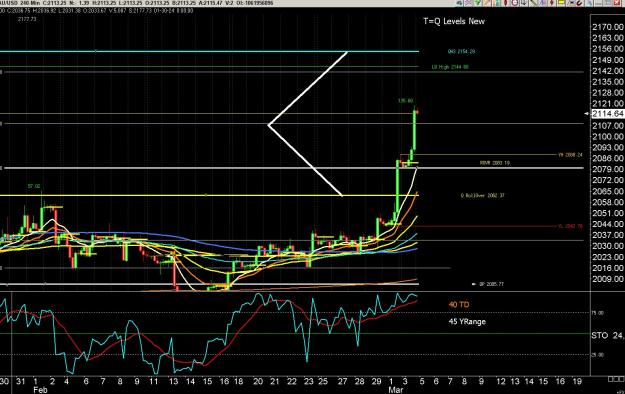The image size is (625, 394).
Task: Click the '40 TD' indicator label
Action: tap(459, 304)
